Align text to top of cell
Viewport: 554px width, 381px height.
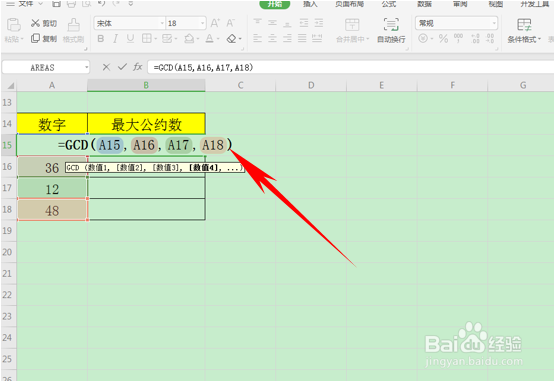[258, 23]
